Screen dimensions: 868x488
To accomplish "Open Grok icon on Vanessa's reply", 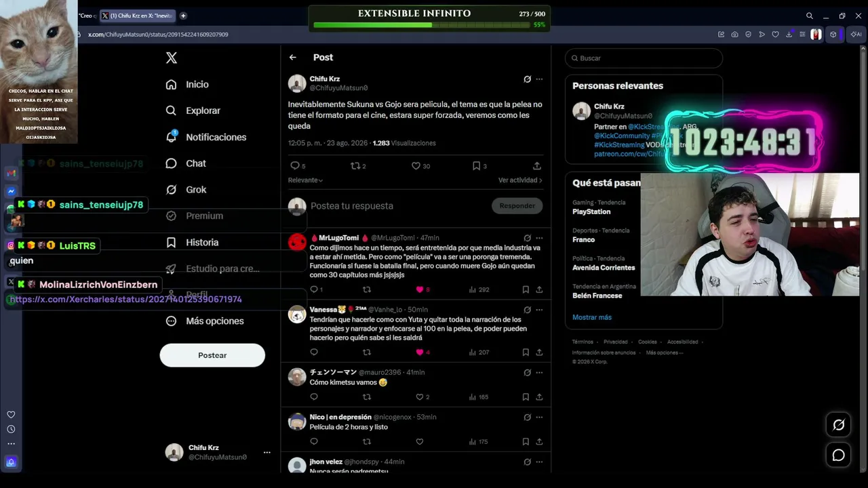I will click(527, 310).
